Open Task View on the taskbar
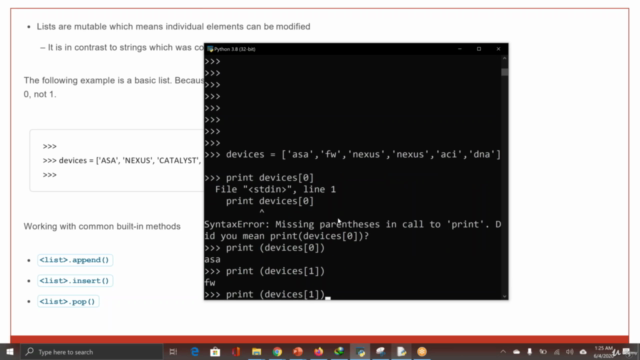The height and width of the screenshot is (360, 640). tap(173, 351)
